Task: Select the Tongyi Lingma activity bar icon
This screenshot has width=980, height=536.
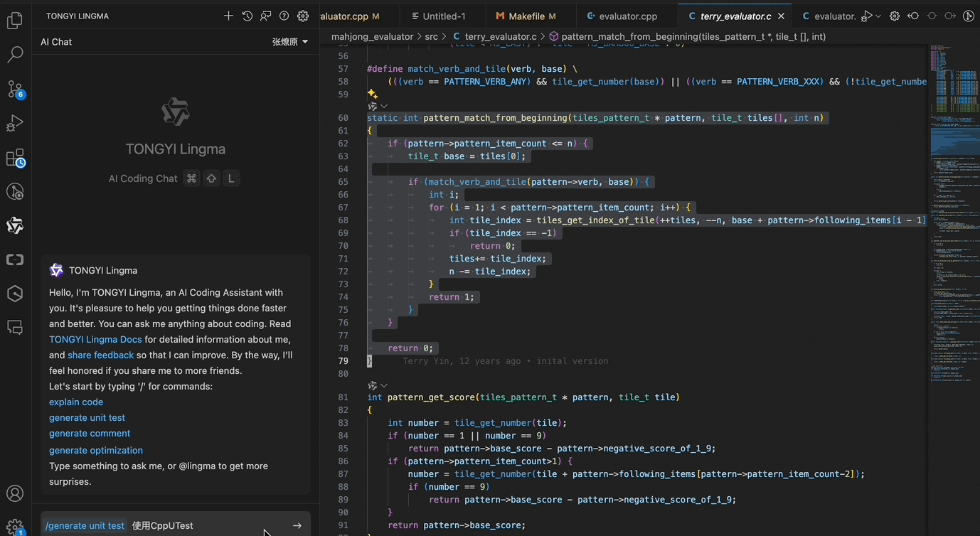Action: (15, 225)
